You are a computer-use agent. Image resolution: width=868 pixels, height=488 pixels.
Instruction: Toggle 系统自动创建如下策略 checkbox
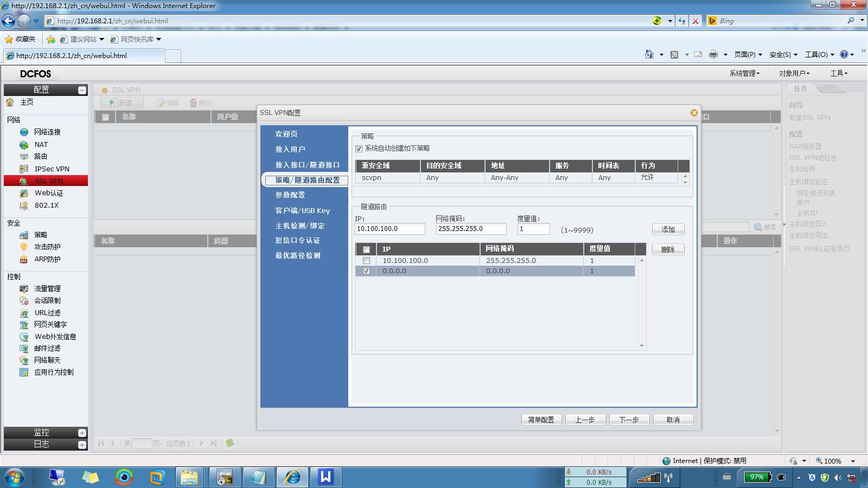359,149
